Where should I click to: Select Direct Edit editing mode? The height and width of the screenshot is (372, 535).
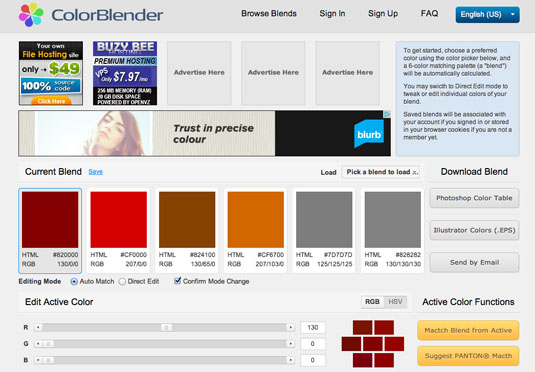point(122,282)
